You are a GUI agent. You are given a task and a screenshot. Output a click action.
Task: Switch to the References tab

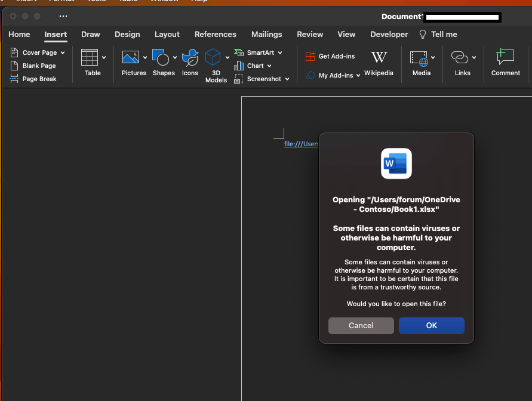(216, 34)
